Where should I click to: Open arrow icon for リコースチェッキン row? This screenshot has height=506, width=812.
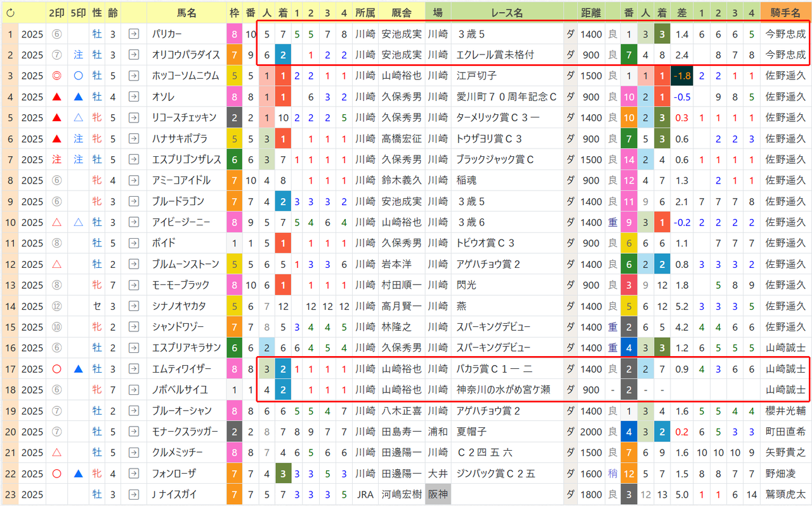click(x=134, y=118)
